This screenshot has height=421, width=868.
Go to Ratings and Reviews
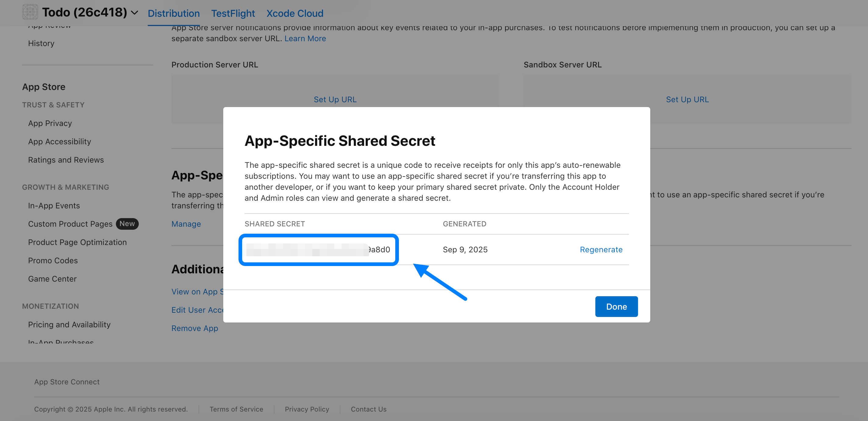(x=66, y=160)
